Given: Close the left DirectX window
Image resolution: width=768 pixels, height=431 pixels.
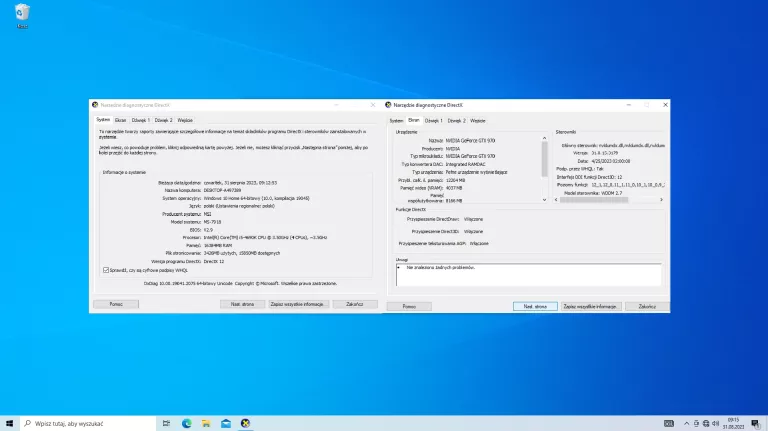Looking at the screenshot, I should 373,105.
